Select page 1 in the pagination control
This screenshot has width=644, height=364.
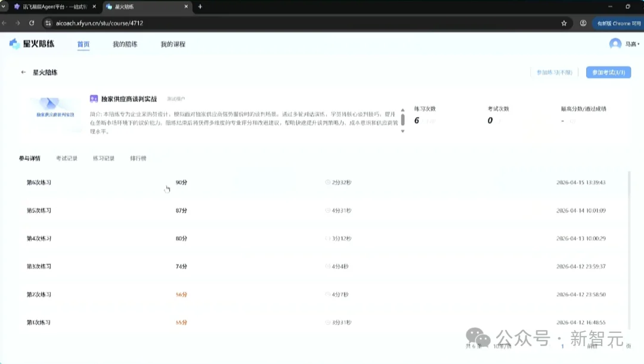tap(562, 345)
